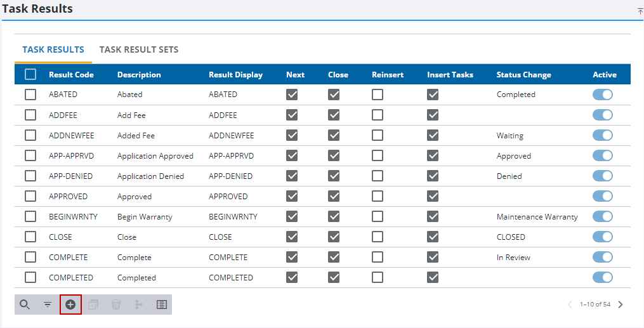This screenshot has width=644, height=328.
Task: Open the column grid settings icon
Action: (x=161, y=305)
